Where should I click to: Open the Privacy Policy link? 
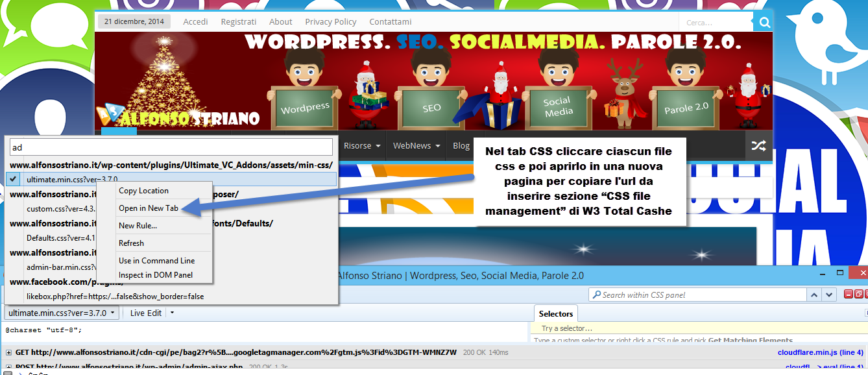tap(331, 21)
